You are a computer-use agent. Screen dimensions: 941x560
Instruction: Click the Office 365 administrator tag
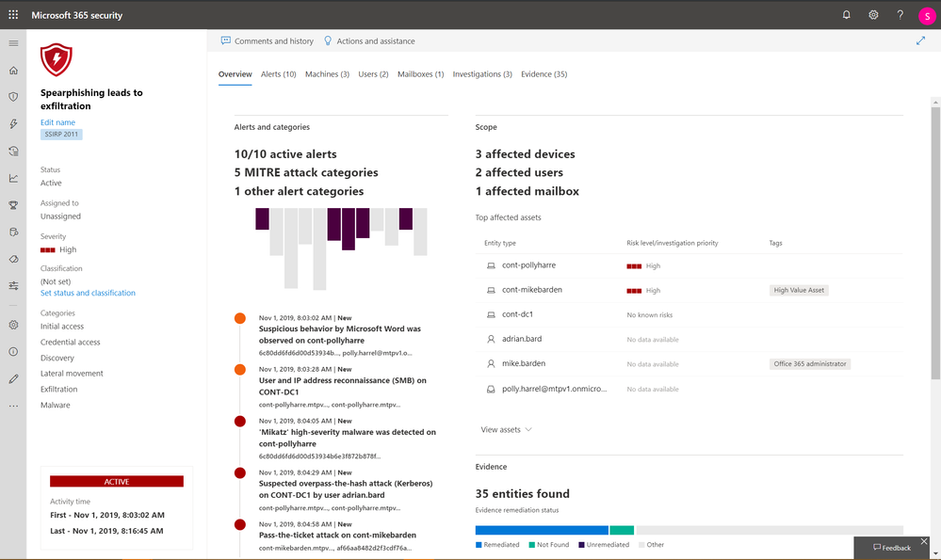[809, 364]
